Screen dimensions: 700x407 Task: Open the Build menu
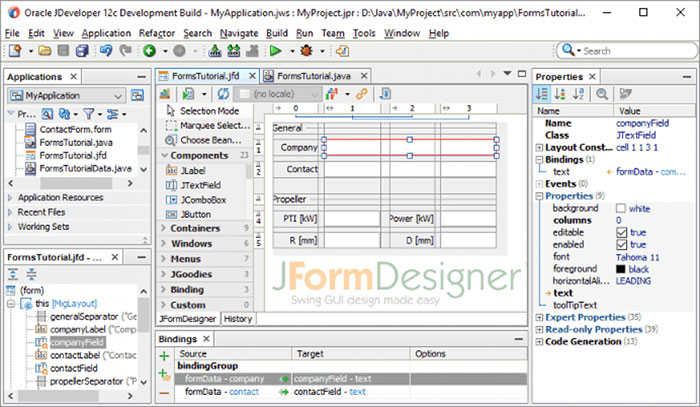pos(277,33)
